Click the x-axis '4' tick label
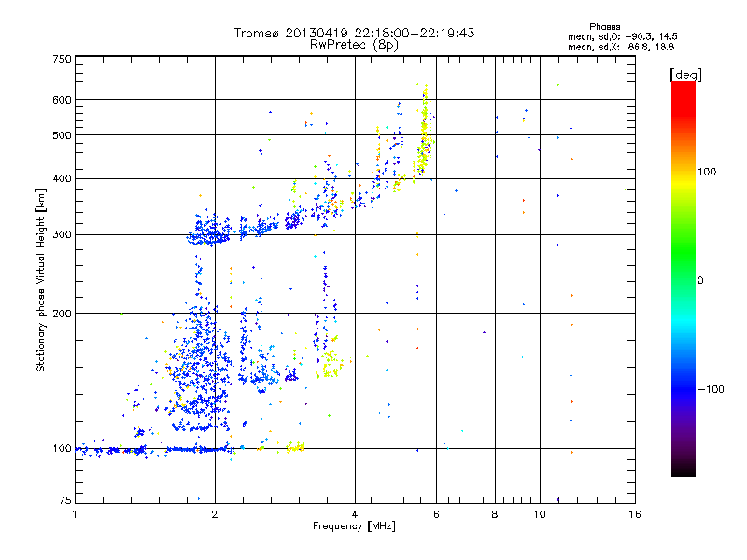The height and width of the screenshot is (560, 747). (355, 514)
